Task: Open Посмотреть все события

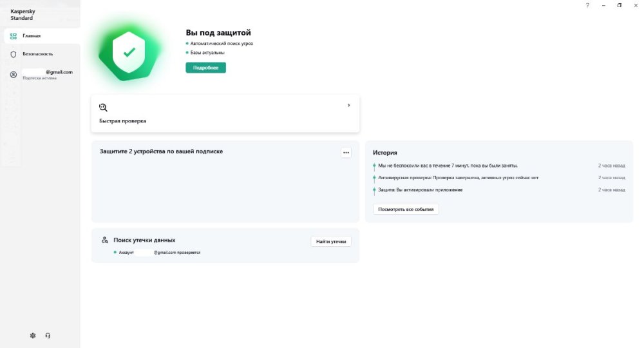Action: coord(406,209)
